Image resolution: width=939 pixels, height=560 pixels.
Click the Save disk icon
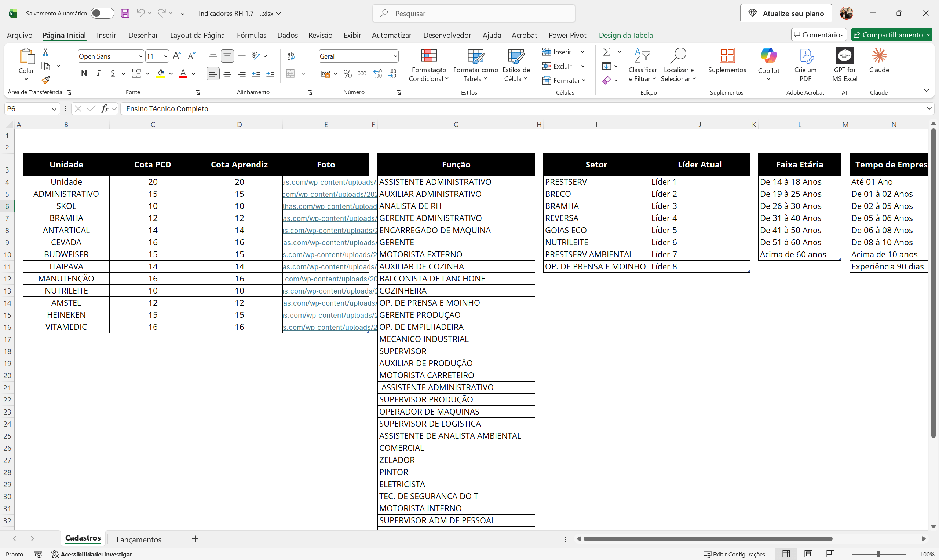[125, 13]
